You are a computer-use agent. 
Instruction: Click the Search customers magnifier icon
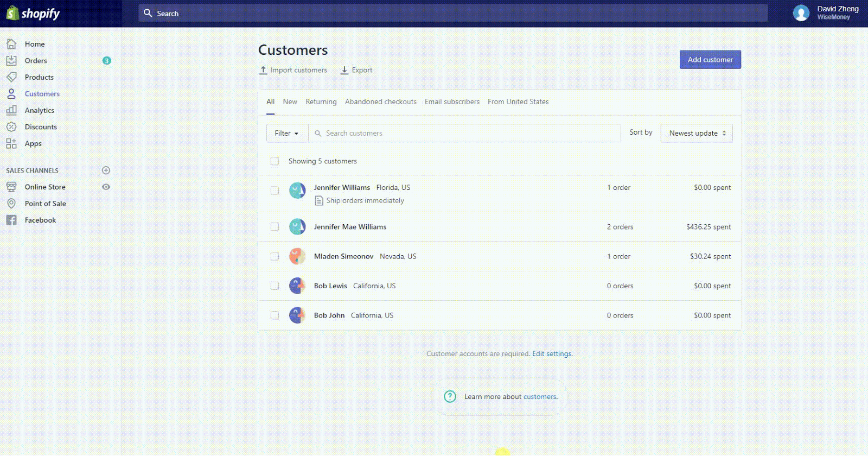[x=318, y=134]
